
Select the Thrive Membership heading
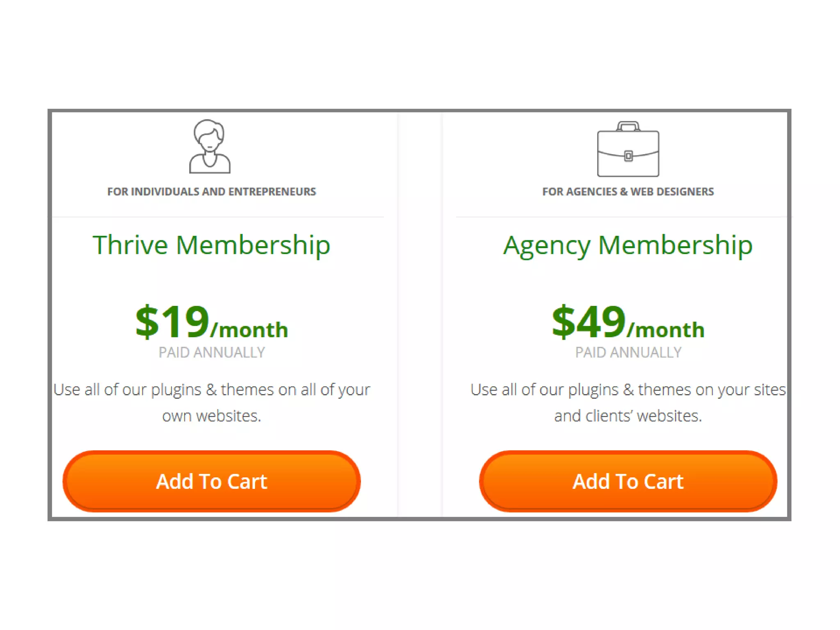212,245
